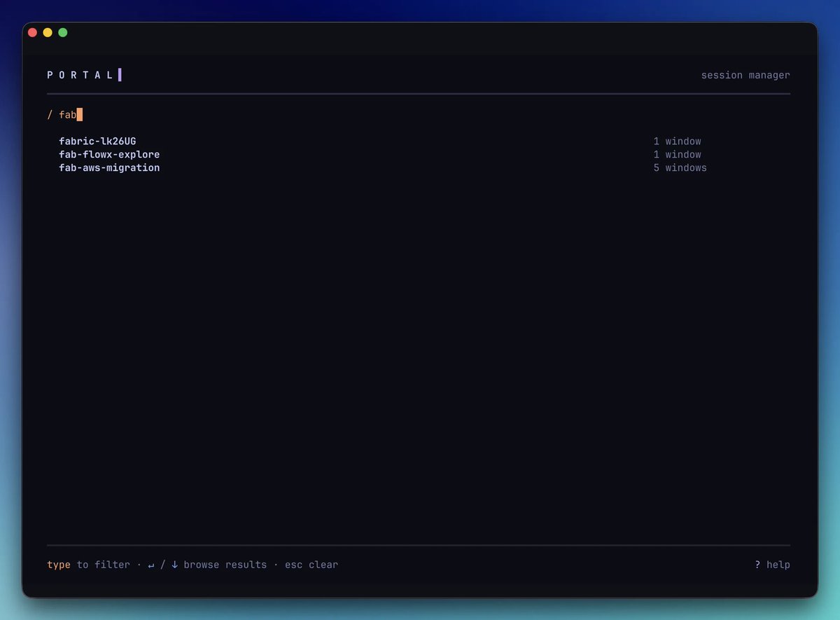The height and width of the screenshot is (620, 840).
Task: Select the fab-aws-migration session
Action: click(109, 168)
